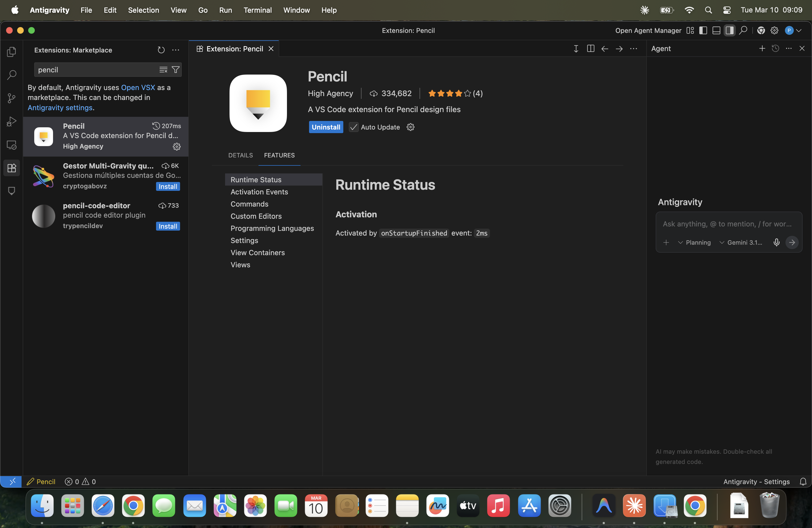Click the star rating for Pencil
The image size is (812, 528).
[455, 93]
